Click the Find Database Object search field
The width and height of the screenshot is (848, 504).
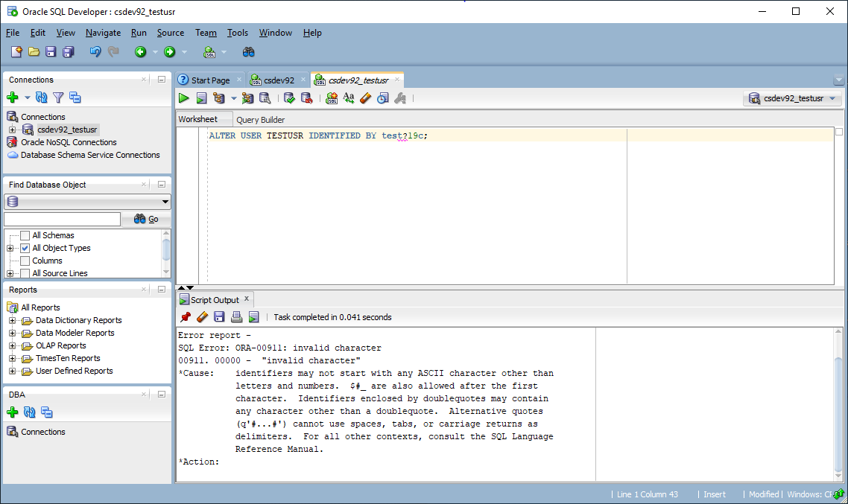pos(62,219)
